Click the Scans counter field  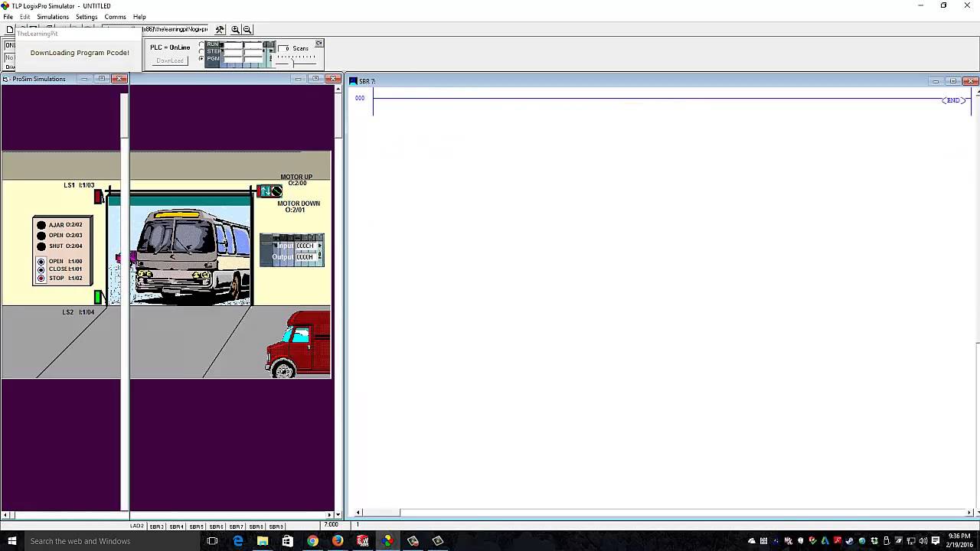pyautogui.click(x=284, y=48)
